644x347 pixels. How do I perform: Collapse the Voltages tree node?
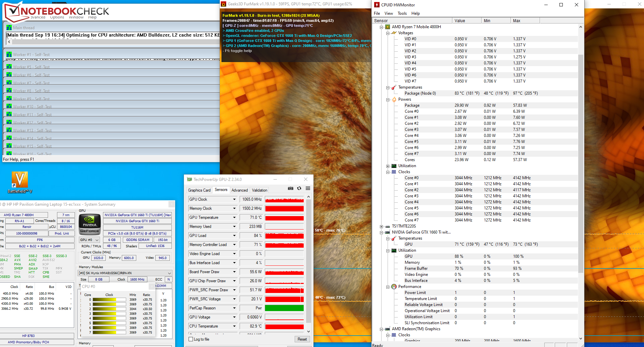[x=388, y=33]
